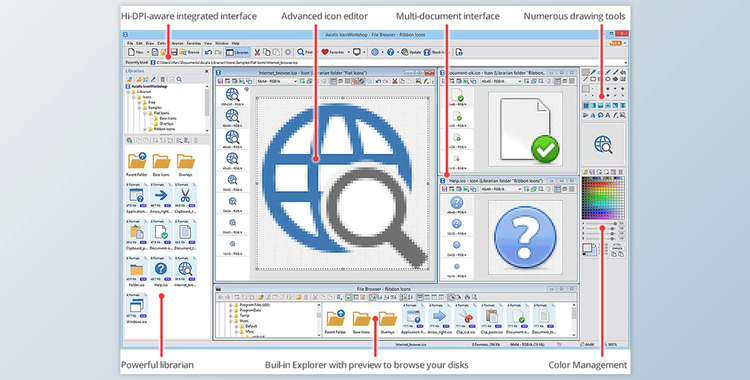This screenshot has height=380, width=750.
Task: Open the Draw menu
Action: [x=150, y=43]
